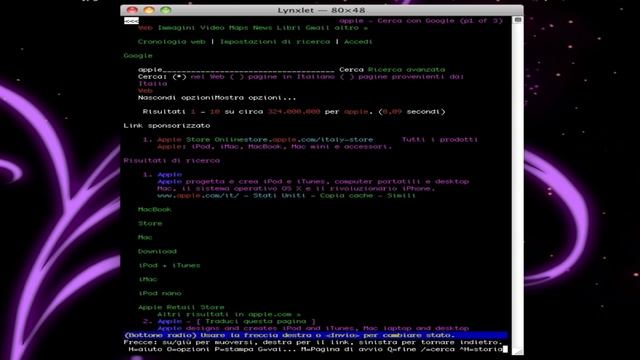Viewport: 640px width, 360px height.
Task: Click the 'Copia cache' link
Action: (x=346, y=196)
